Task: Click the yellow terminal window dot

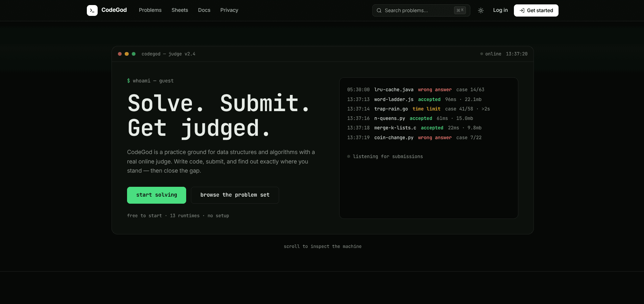Action: coord(127,54)
